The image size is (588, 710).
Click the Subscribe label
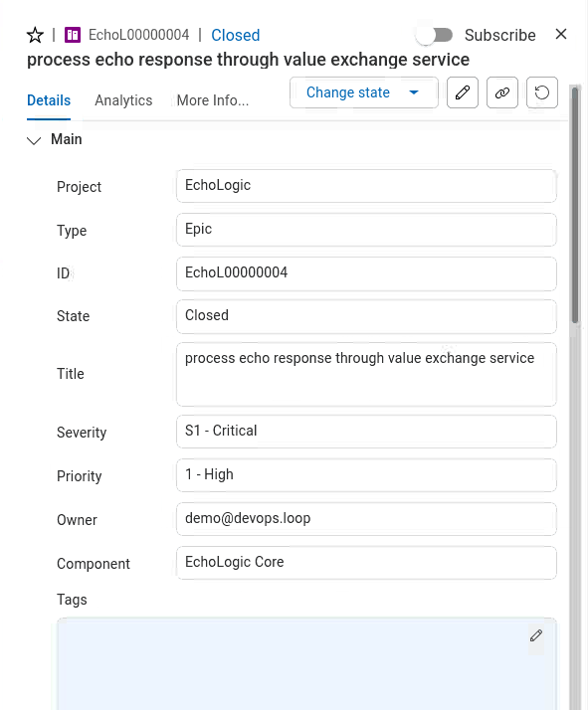pos(500,35)
